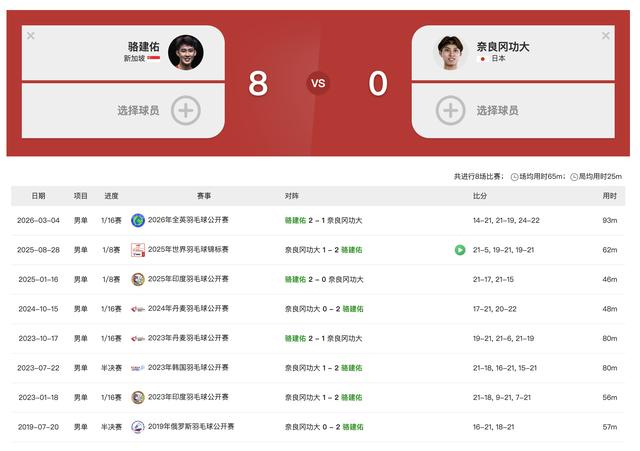Open 奈良冈功大's profile photo
Viewport: 640px width, 451px height.
click(x=451, y=53)
